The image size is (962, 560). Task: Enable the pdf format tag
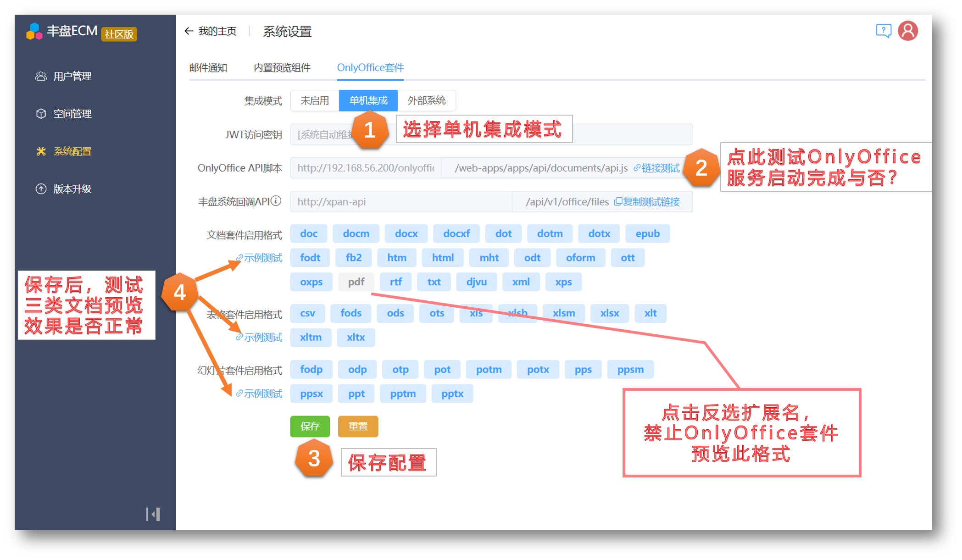pyautogui.click(x=356, y=282)
